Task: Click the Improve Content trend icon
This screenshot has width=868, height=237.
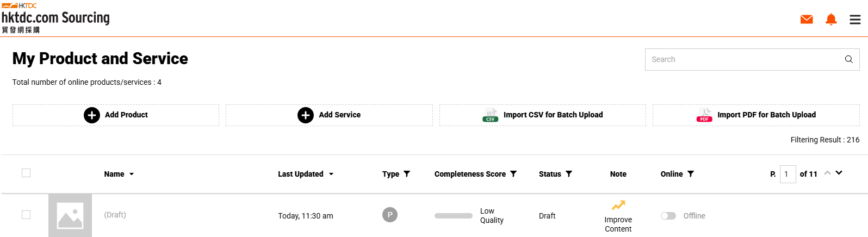Action: (618, 205)
